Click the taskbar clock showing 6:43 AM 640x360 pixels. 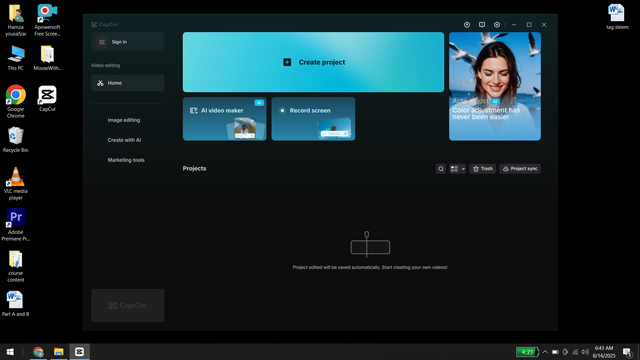click(604, 352)
